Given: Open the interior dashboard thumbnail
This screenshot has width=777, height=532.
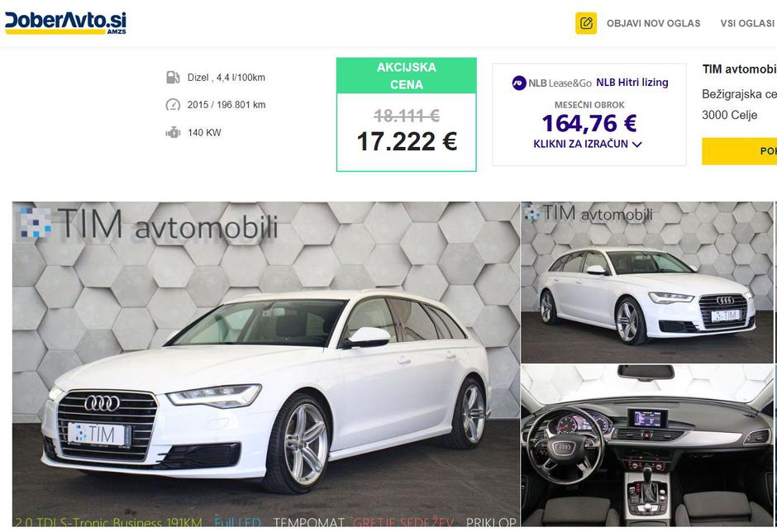Looking at the screenshot, I should [x=646, y=445].
